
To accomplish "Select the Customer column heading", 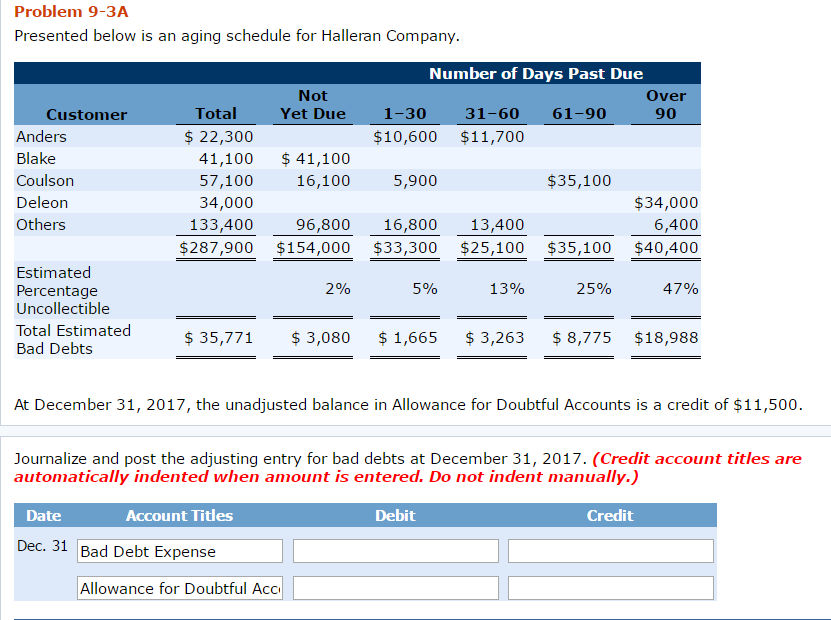I will (86, 114).
